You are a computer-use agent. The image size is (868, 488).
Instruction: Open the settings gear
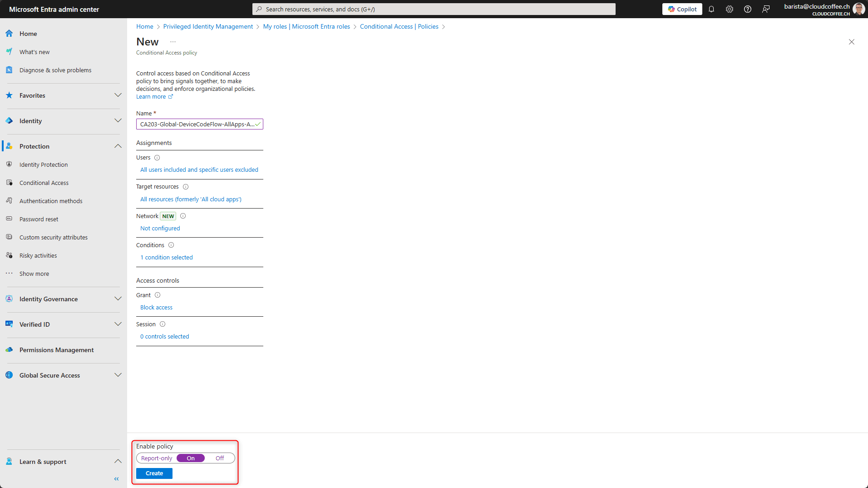729,9
